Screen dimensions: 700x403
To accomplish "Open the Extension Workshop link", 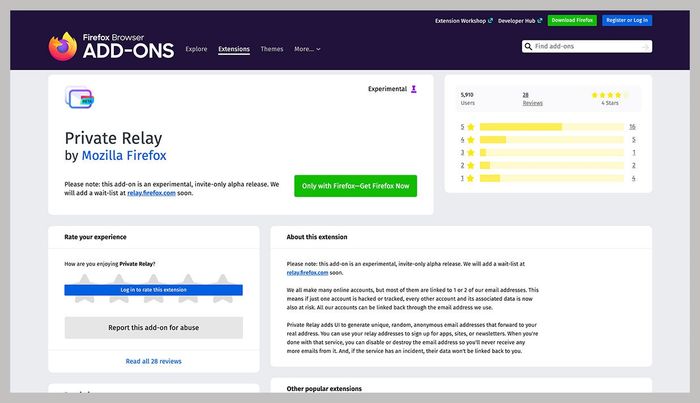I will (x=460, y=21).
